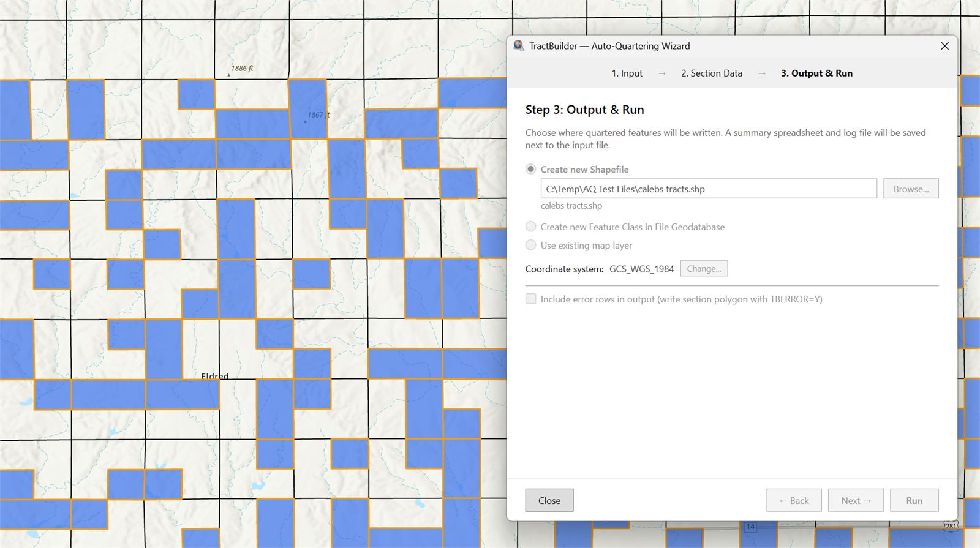This screenshot has height=548, width=980.
Task: Switch to the 2. Section Data step
Action: pos(711,73)
